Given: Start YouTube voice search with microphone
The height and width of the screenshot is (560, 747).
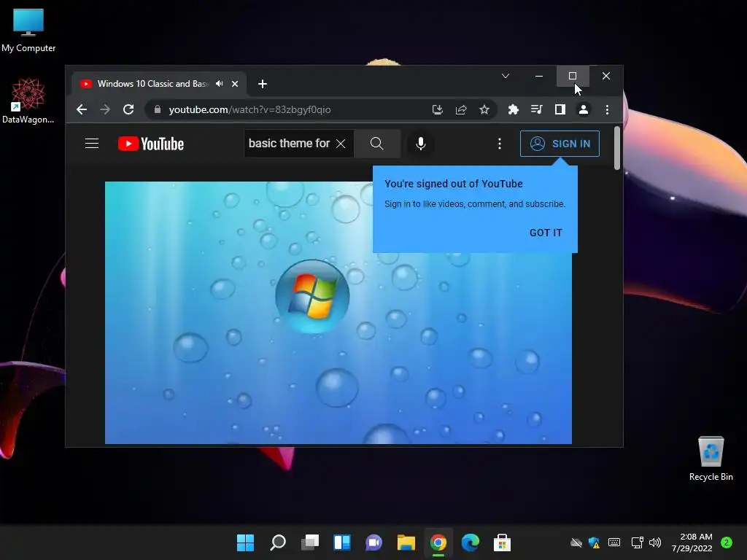Looking at the screenshot, I should click(x=421, y=144).
